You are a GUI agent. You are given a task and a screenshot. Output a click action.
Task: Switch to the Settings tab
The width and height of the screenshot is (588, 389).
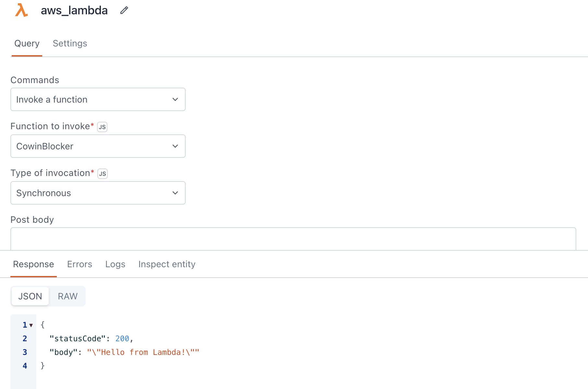[70, 43]
